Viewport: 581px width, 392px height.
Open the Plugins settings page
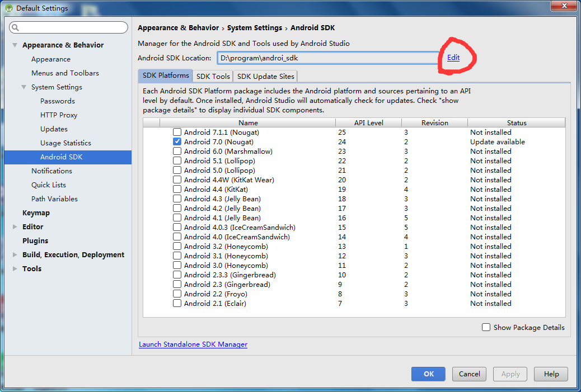point(35,241)
